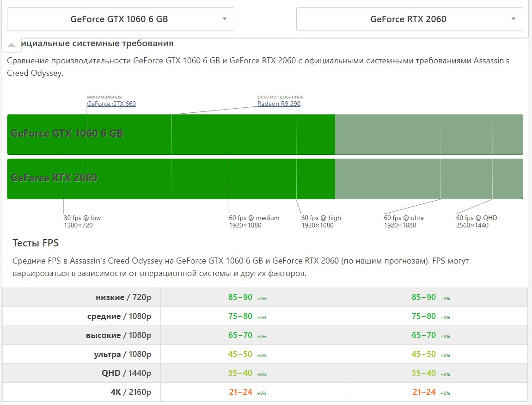532x405 pixels.
Task: Collapse the panel with the up-arrow tab
Action: (x=12, y=45)
